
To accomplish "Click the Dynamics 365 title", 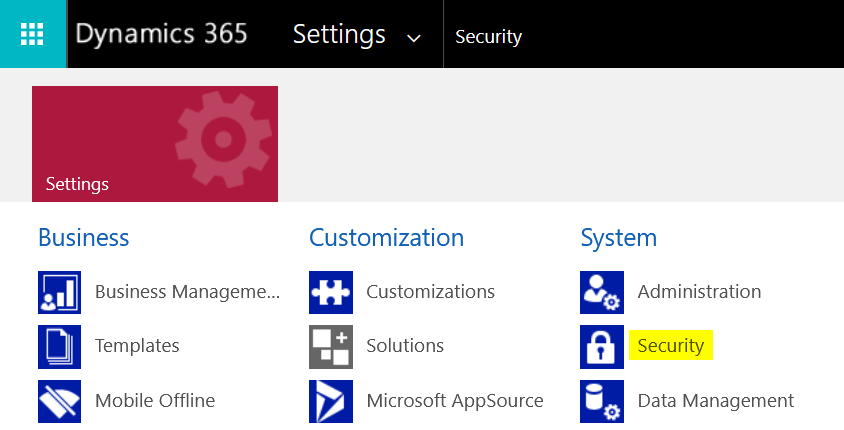I will (161, 34).
